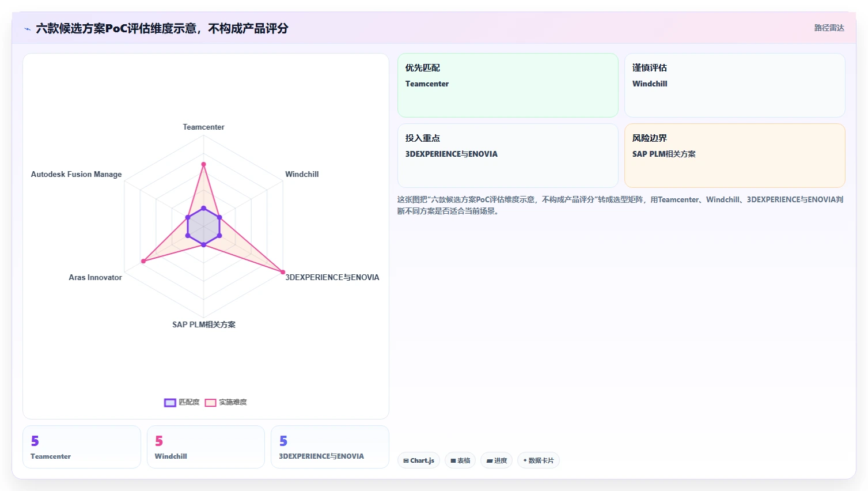Click the Chart.js tag chip
868x491 pixels.
pos(419,460)
